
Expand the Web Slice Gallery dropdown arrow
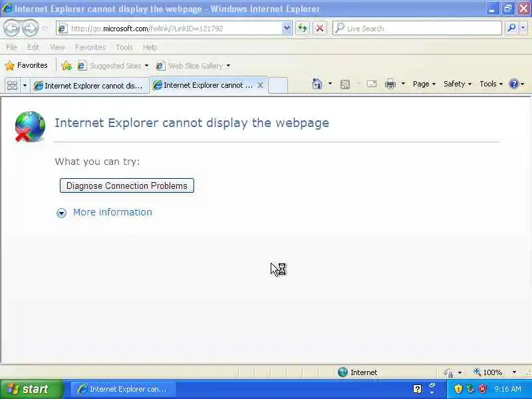click(x=228, y=66)
